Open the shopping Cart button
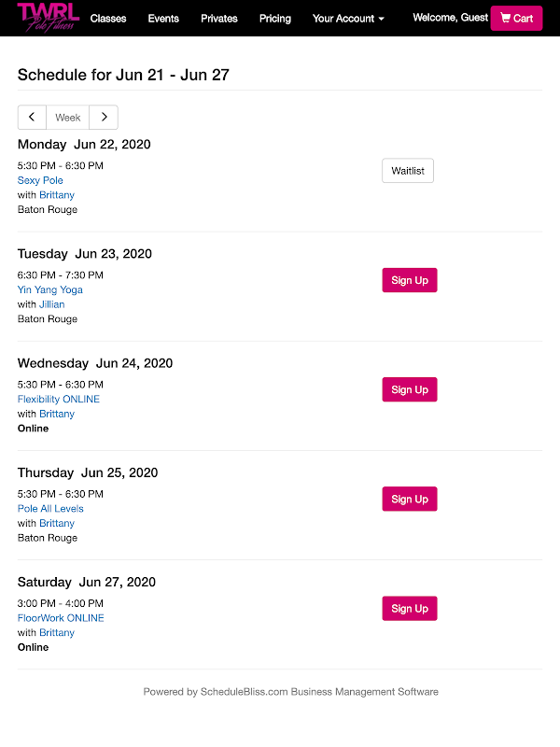Viewport: 560px width, 747px height. [x=516, y=18]
